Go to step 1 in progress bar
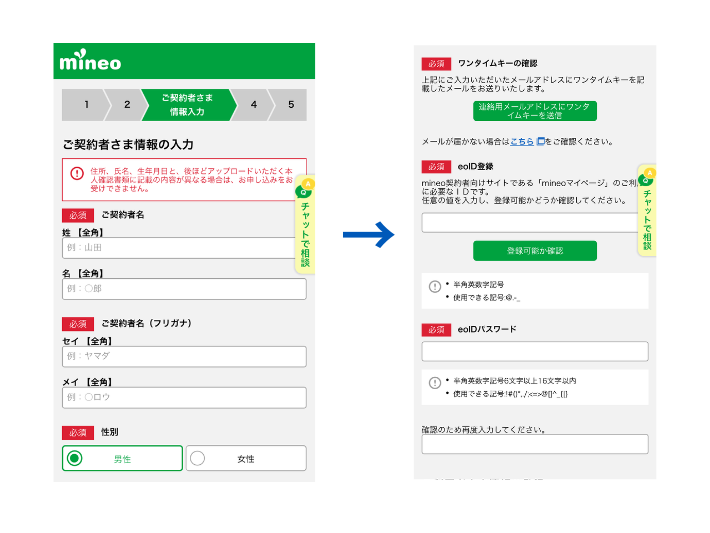This screenshot has height=533, width=710. [86, 105]
